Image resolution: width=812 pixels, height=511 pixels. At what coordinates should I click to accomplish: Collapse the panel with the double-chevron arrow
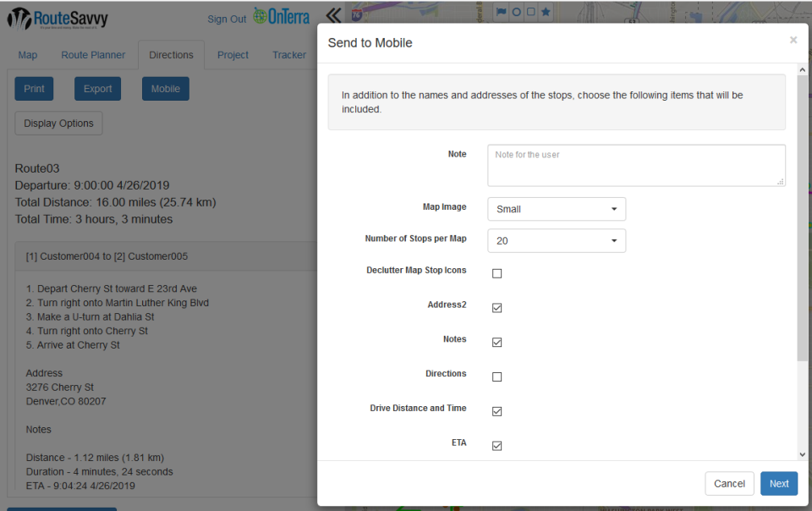pyautogui.click(x=332, y=14)
